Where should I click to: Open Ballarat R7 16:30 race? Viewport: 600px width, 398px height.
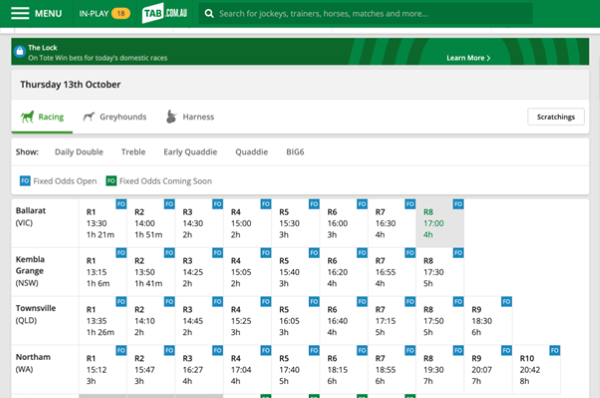tap(392, 223)
